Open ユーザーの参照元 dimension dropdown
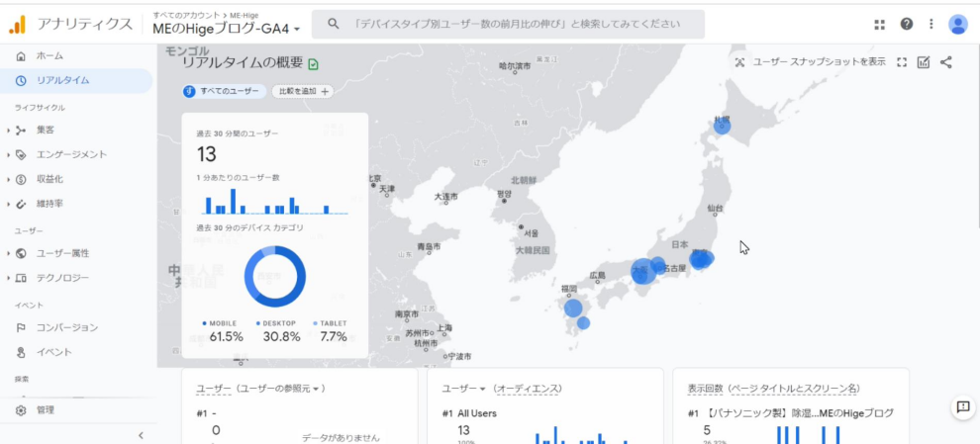 click(x=281, y=389)
